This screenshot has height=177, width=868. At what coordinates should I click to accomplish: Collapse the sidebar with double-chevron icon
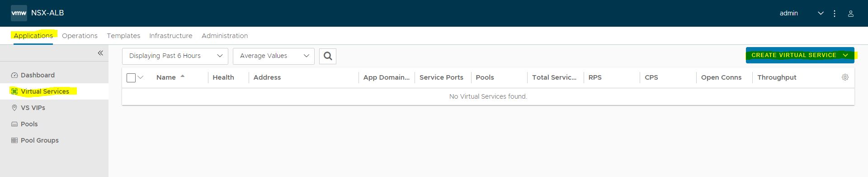pos(100,53)
